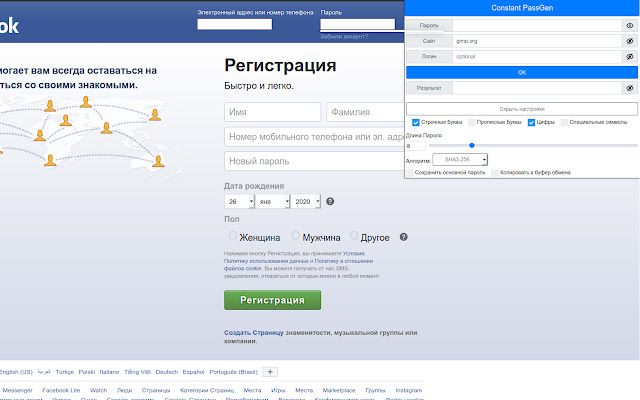The image size is (640, 400).
Task: Disable the Цифры checkbox
Action: [531, 122]
